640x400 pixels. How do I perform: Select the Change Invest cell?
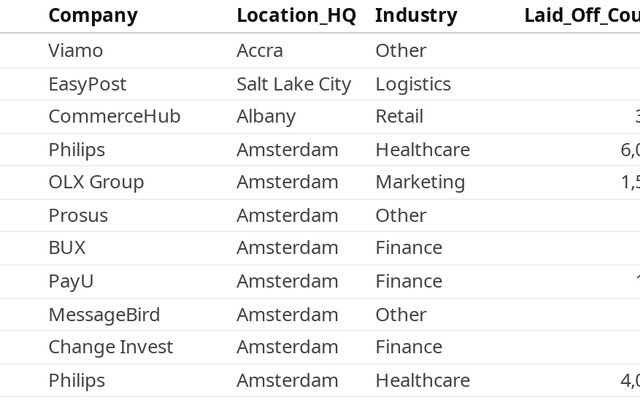[x=110, y=347]
